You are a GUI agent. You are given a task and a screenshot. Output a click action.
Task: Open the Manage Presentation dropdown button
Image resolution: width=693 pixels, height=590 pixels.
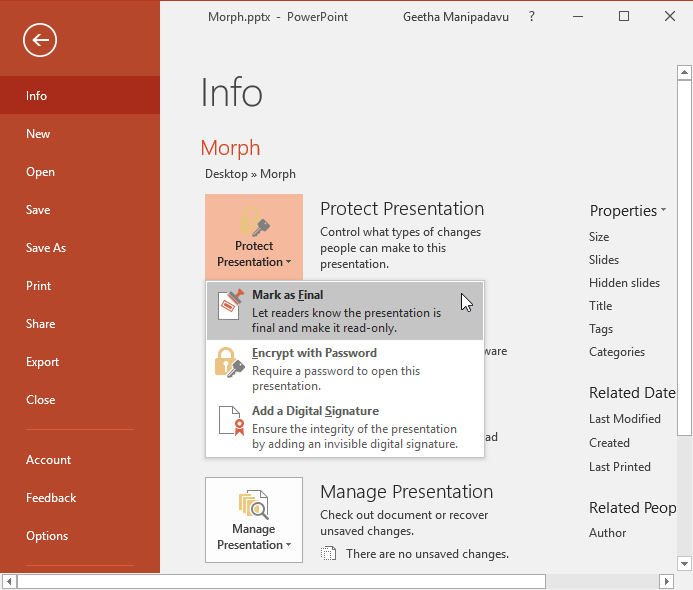[x=254, y=520]
